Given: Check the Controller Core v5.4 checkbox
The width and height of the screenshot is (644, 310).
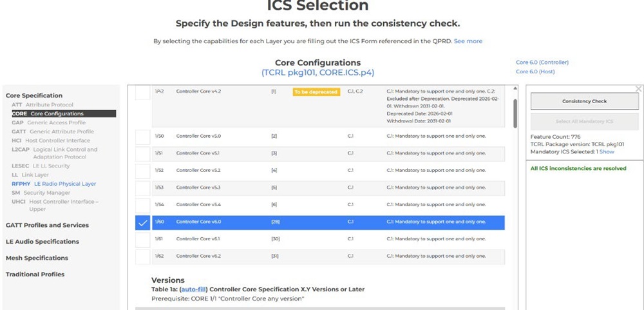Looking at the screenshot, I should click(142, 204).
